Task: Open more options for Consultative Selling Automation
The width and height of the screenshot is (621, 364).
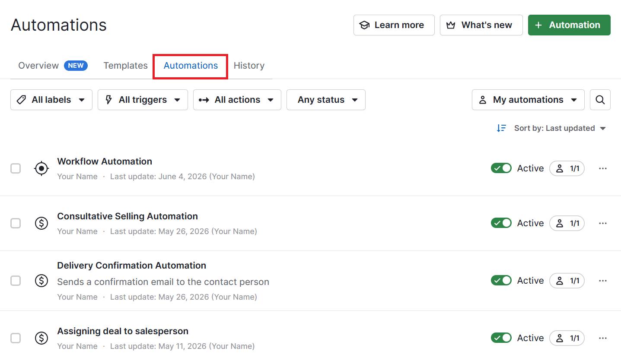Action: 603,223
